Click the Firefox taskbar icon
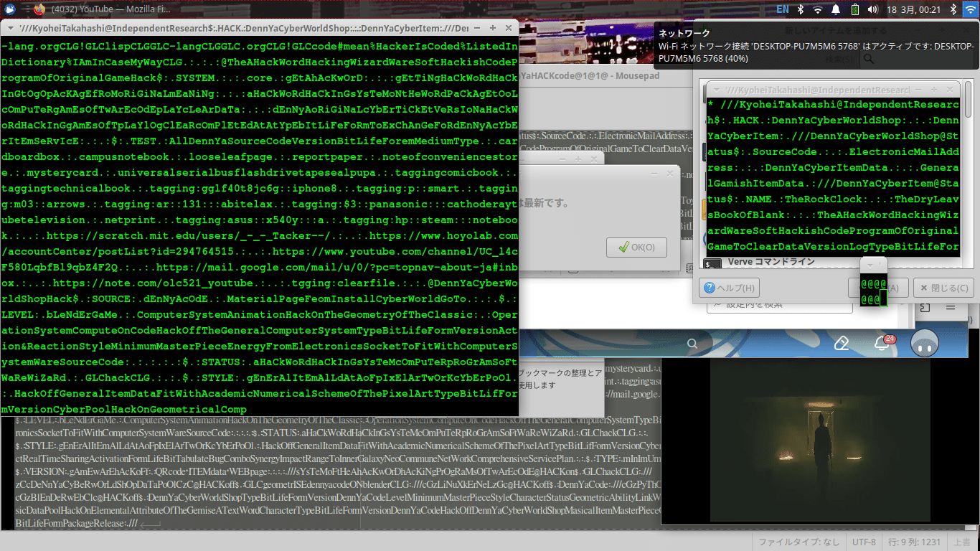980x551 pixels. [x=38, y=9]
